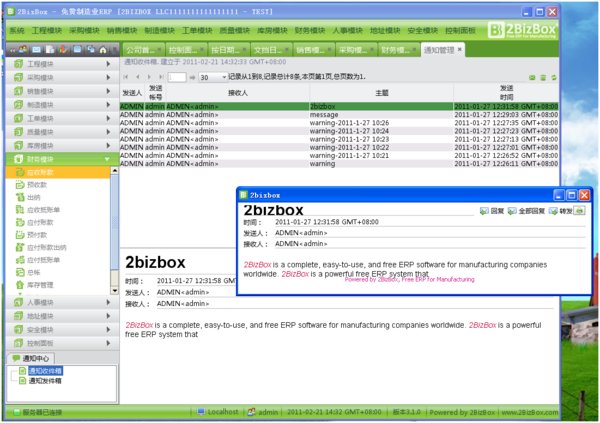Open the 安全模块 menu in the top menu bar
This screenshot has width=600, height=423.
[x=422, y=30]
